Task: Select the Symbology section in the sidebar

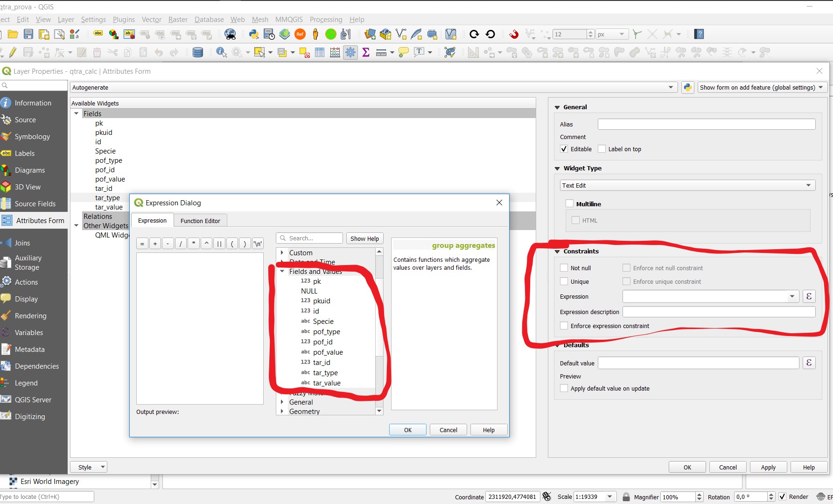Action: [32, 136]
